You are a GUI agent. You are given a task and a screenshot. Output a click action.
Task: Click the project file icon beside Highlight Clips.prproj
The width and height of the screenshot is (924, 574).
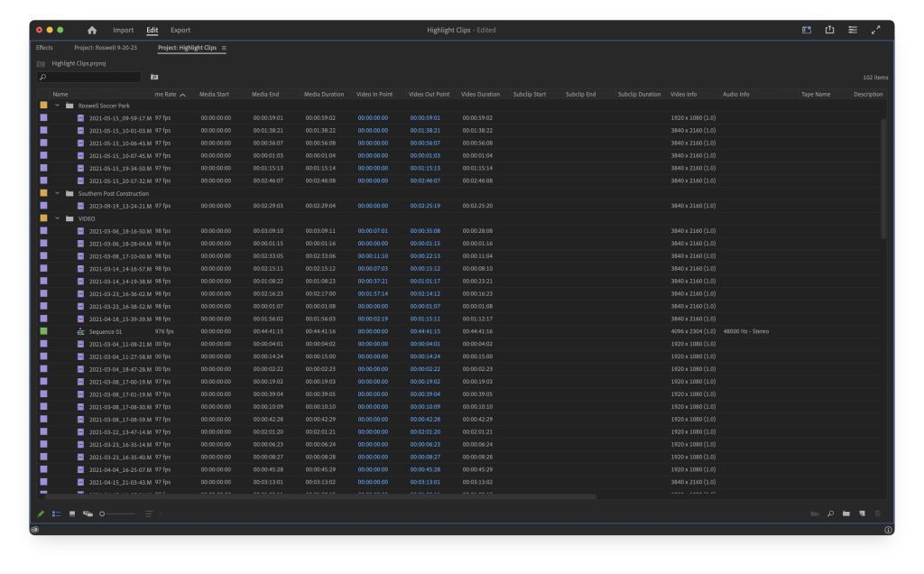(x=41, y=64)
